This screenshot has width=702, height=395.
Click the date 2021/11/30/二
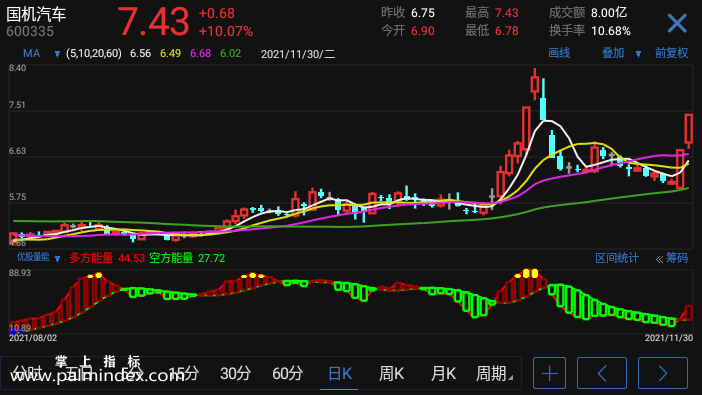pos(298,54)
